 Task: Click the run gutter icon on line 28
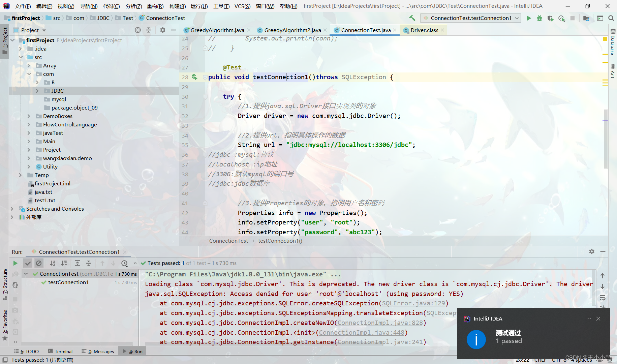pos(194,77)
